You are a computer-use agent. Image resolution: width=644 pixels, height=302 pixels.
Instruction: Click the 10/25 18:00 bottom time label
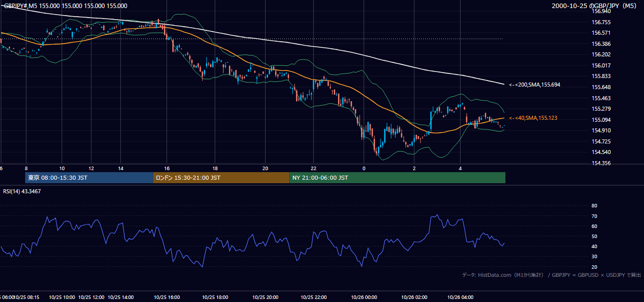click(216, 297)
